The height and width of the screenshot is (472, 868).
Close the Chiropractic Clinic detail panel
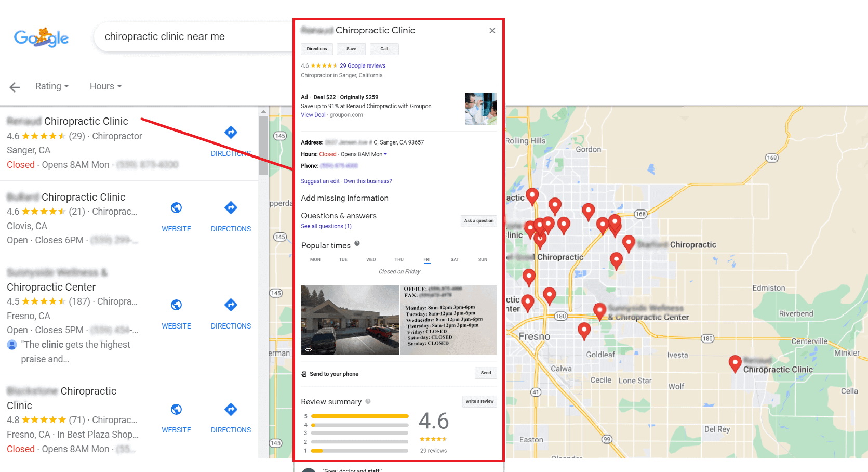(492, 31)
